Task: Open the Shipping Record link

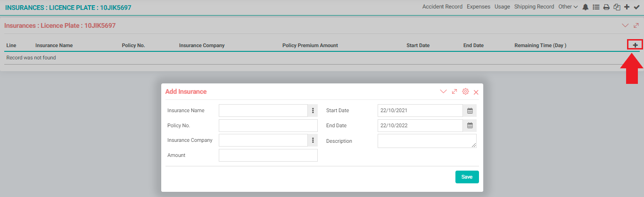Action: pyautogui.click(x=534, y=7)
